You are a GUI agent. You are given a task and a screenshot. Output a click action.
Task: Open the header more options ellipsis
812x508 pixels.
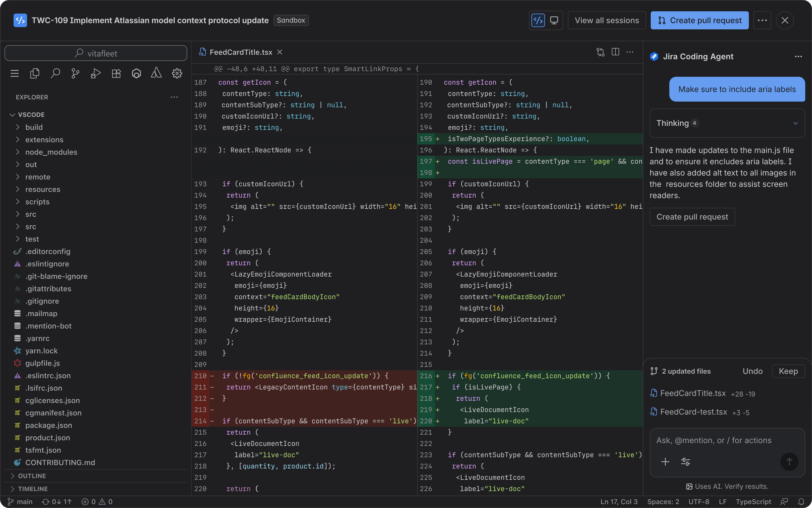point(762,20)
